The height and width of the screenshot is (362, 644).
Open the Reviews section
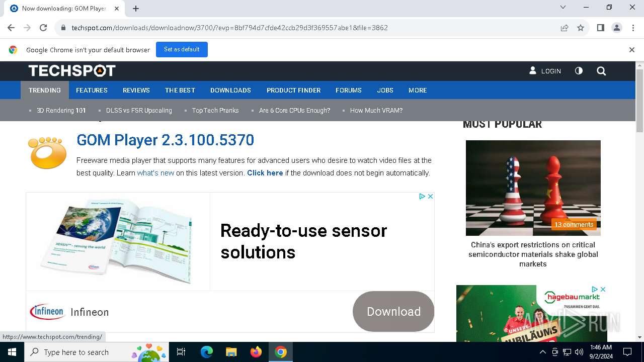[136, 90]
